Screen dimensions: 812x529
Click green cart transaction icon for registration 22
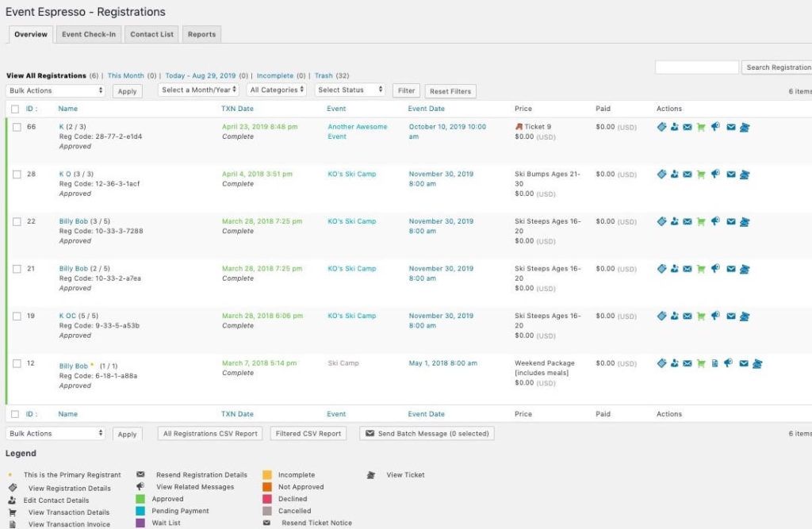point(700,222)
